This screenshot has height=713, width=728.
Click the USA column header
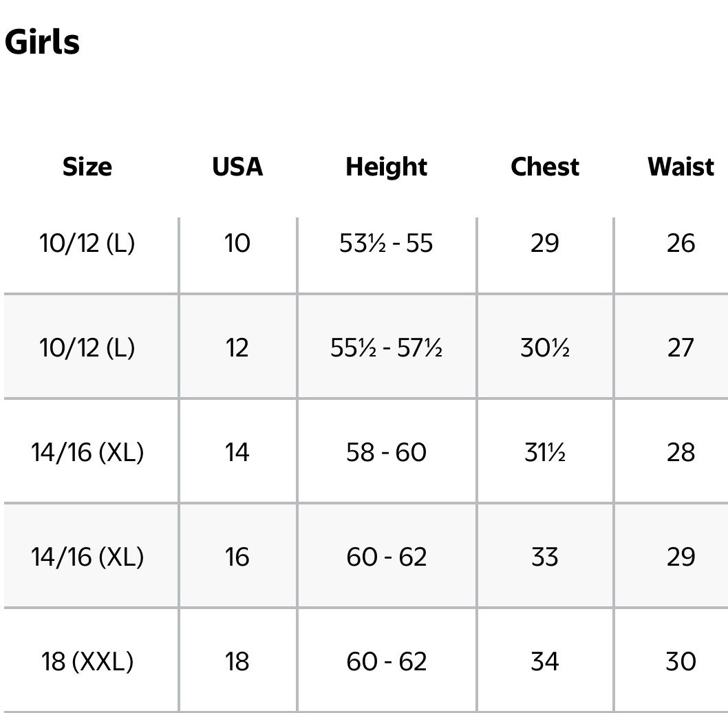[x=237, y=167]
